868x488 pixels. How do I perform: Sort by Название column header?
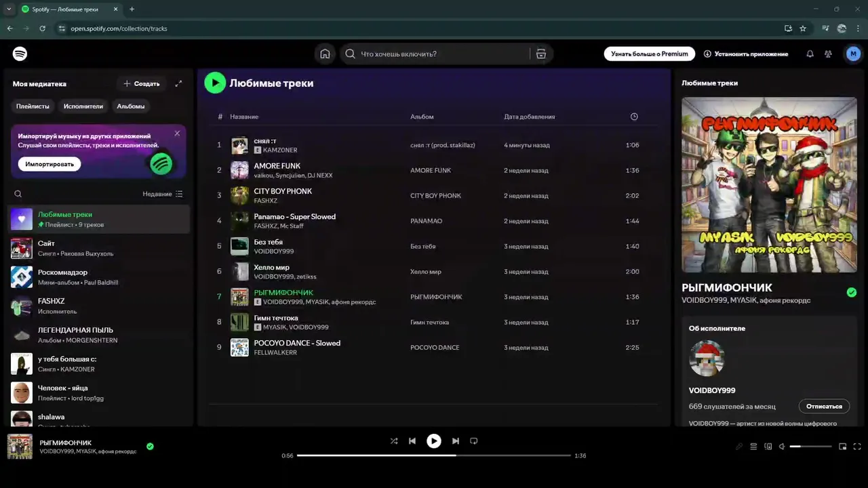pyautogui.click(x=244, y=117)
